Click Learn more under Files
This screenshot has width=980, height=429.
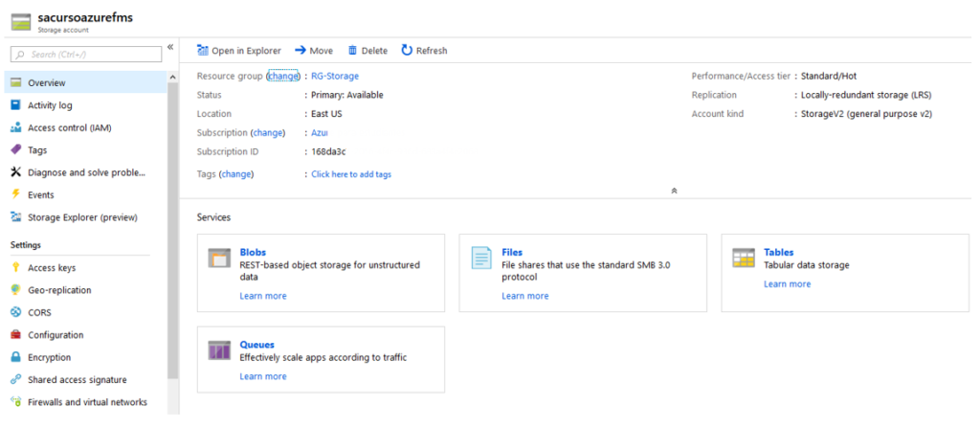[x=525, y=296]
